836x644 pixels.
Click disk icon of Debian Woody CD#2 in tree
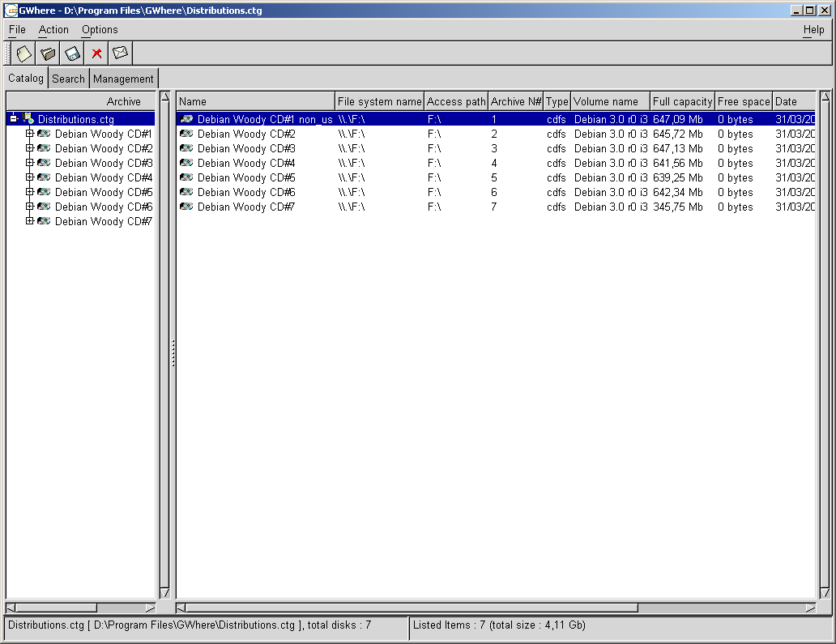[44, 148]
